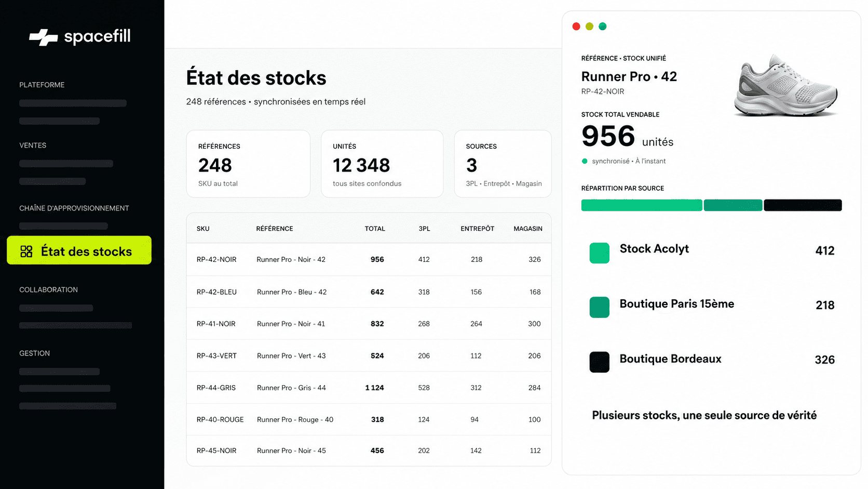
Task: Click MAGASIN value 168 in RP-42-BLEU row
Action: tap(535, 292)
